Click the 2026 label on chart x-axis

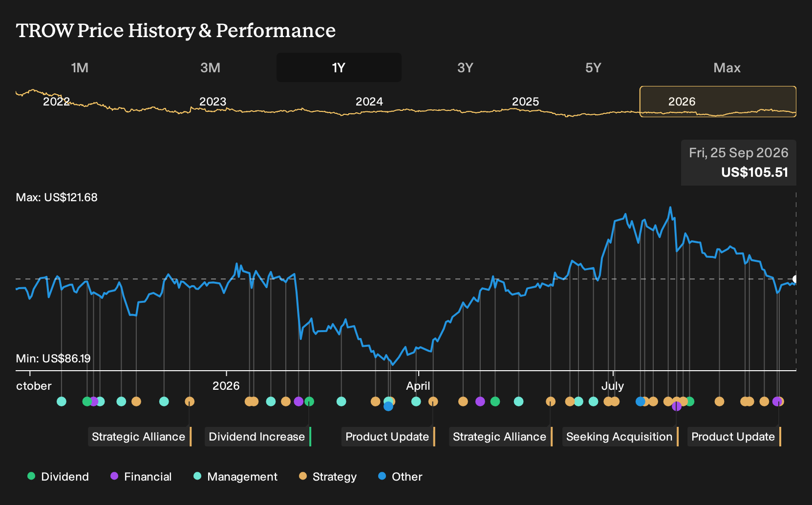click(226, 386)
